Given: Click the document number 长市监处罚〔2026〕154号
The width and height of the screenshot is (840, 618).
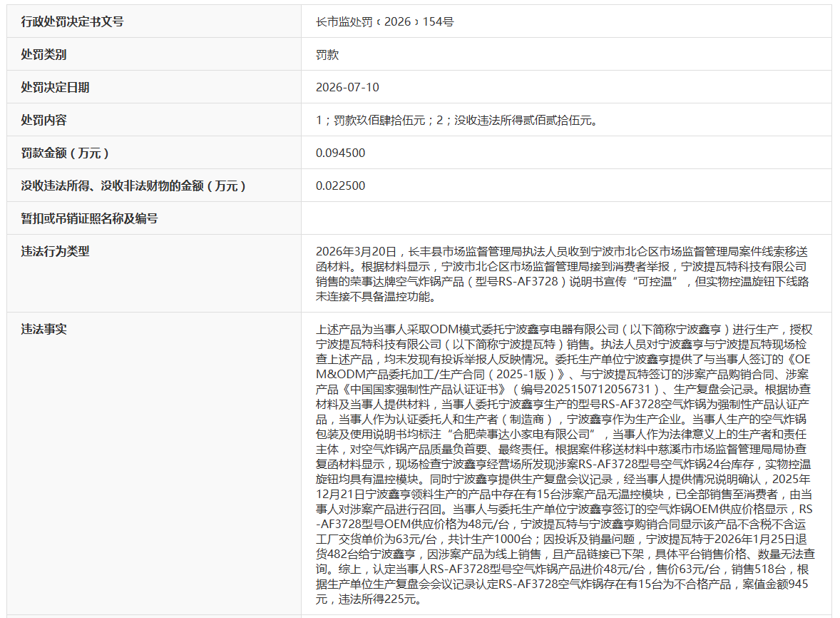Looking at the screenshot, I should coord(384,22).
